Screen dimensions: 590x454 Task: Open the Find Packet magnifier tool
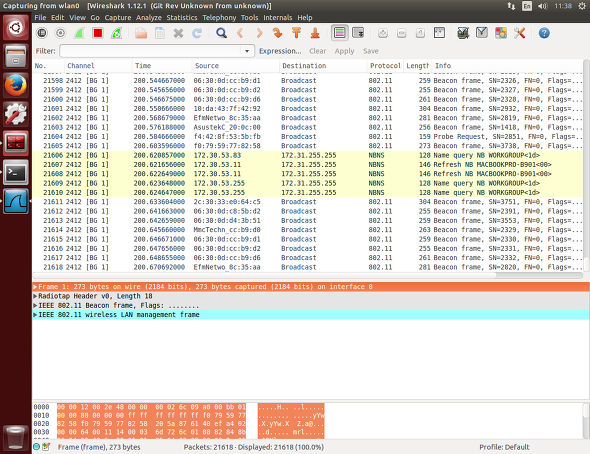pos(221,33)
